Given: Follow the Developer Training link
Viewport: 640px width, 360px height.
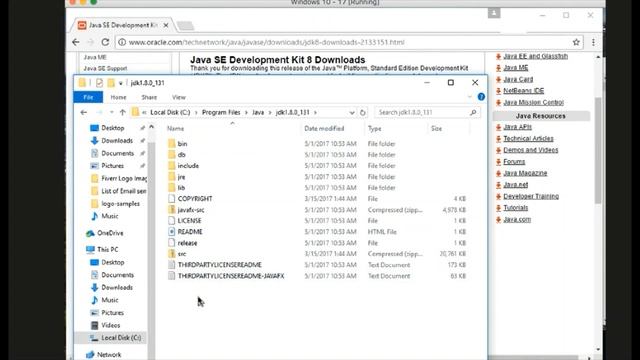Looking at the screenshot, I should (531, 196).
